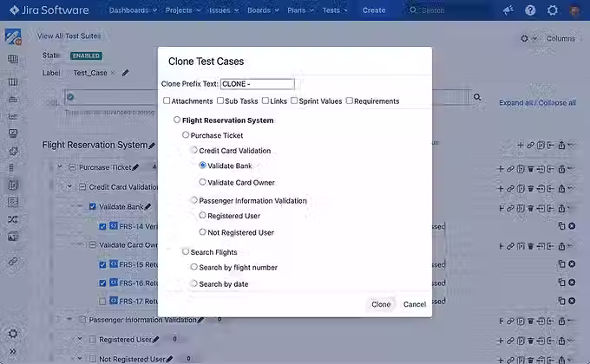Edit the Test_Case label pencil icon
This screenshot has width=590, height=364.
[x=126, y=73]
